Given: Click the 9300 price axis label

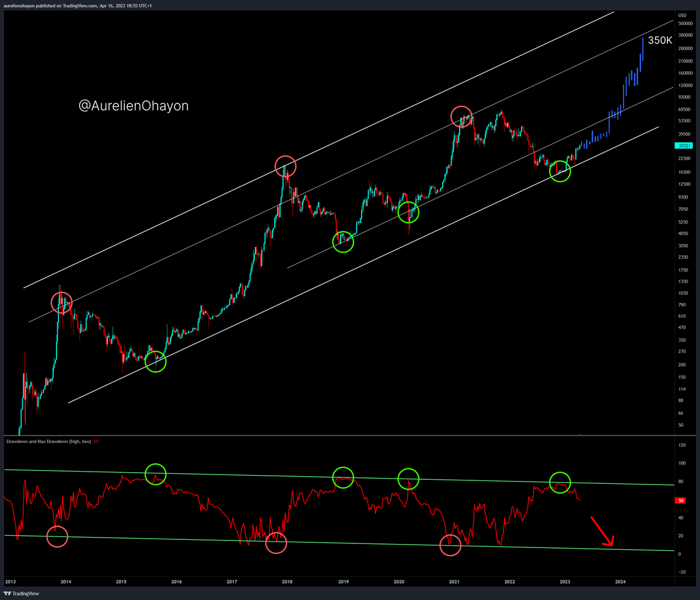Looking at the screenshot, I should point(683,197).
